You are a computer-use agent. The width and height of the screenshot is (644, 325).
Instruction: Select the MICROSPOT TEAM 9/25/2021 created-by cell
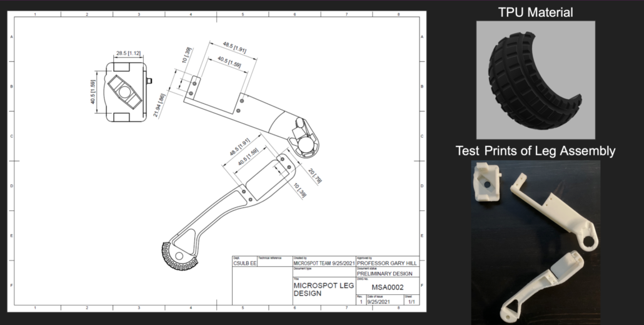pos(324,263)
